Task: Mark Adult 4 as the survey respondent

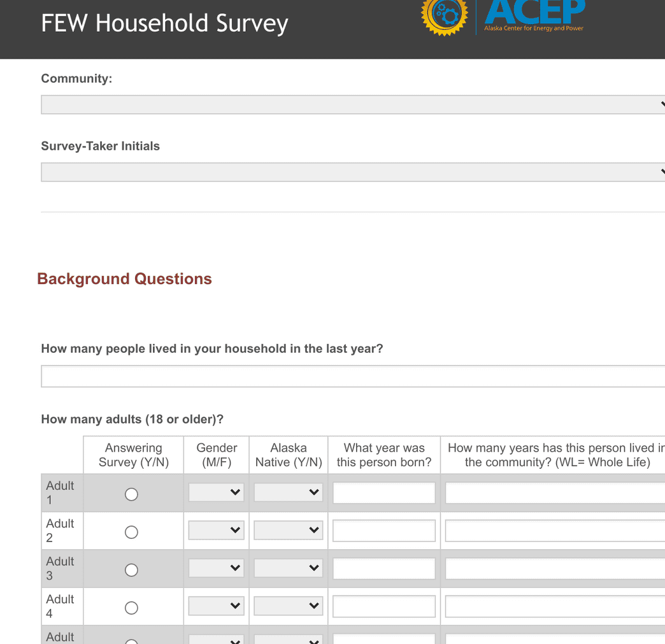Action: tap(132, 606)
